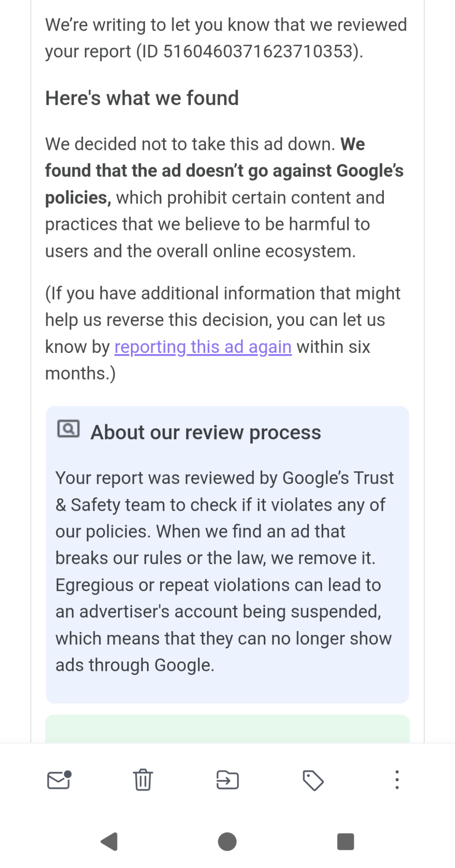Open the label tag icon
455x868 pixels.
pos(313,780)
